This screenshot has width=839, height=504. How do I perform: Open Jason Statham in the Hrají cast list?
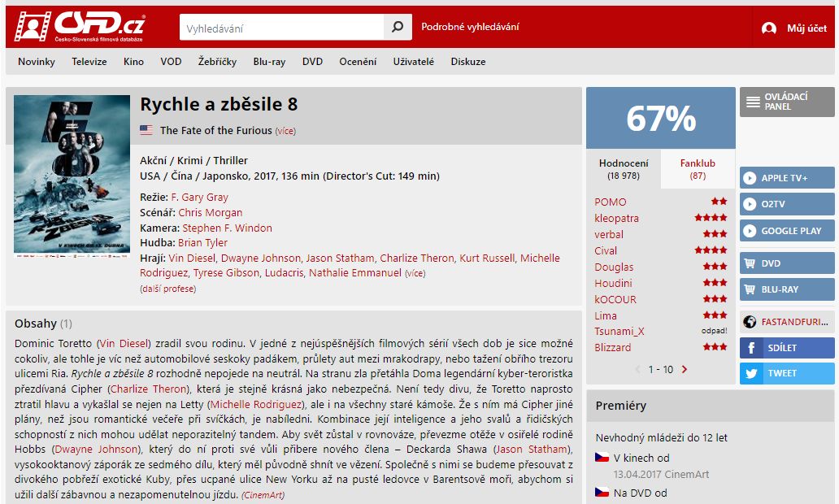[340, 258]
